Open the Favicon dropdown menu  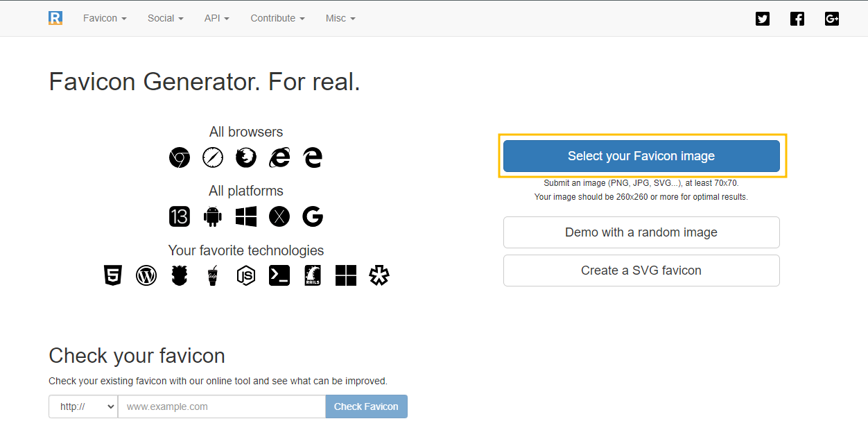[105, 18]
